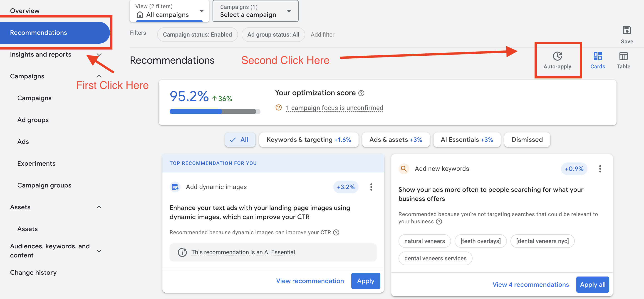Screen dimensions: 644x299
Task: Select the All recommendations filter chip
Action: [x=240, y=140]
